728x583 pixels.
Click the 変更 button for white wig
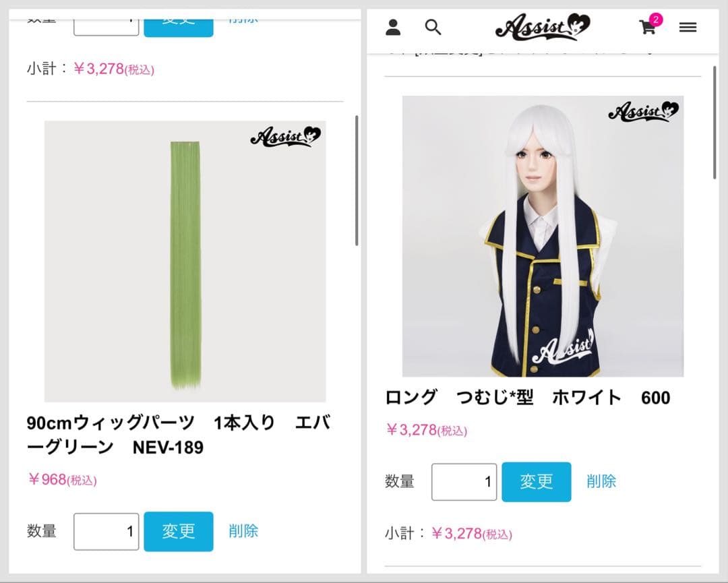537,482
